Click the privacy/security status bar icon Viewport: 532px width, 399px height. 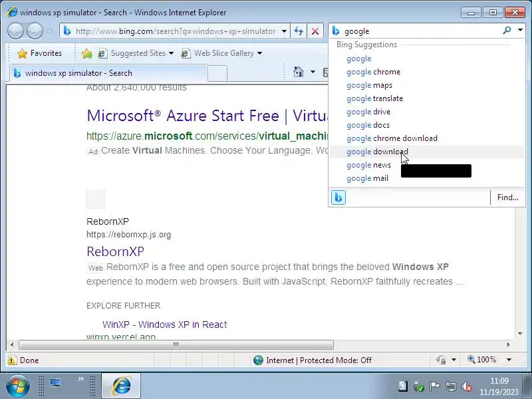[x=441, y=360]
